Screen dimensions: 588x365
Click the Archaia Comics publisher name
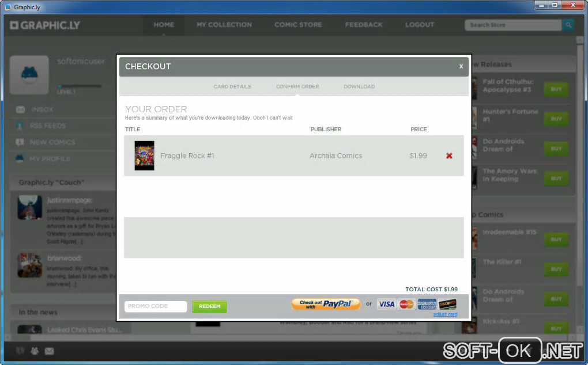(336, 156)
